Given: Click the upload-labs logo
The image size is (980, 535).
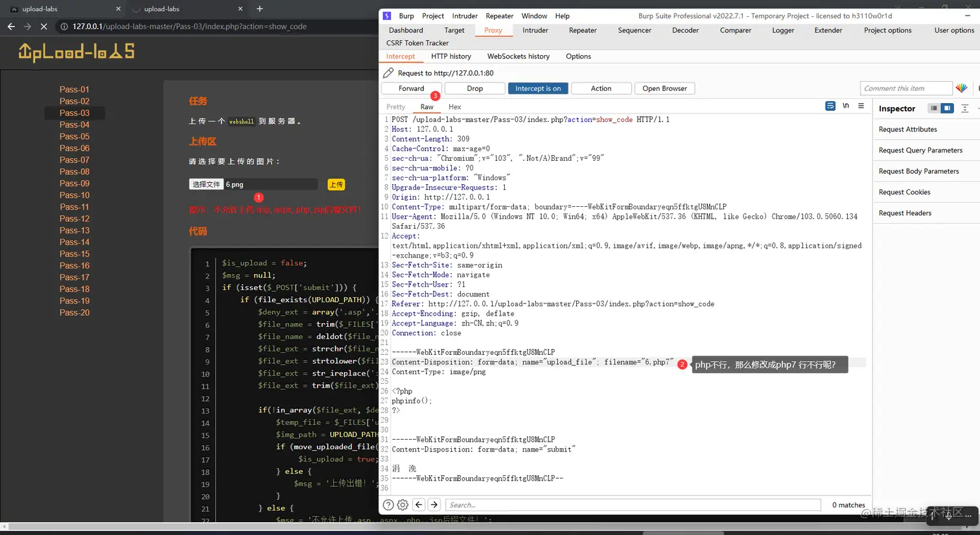Looking at the screenshot, I should pos(76,52).
